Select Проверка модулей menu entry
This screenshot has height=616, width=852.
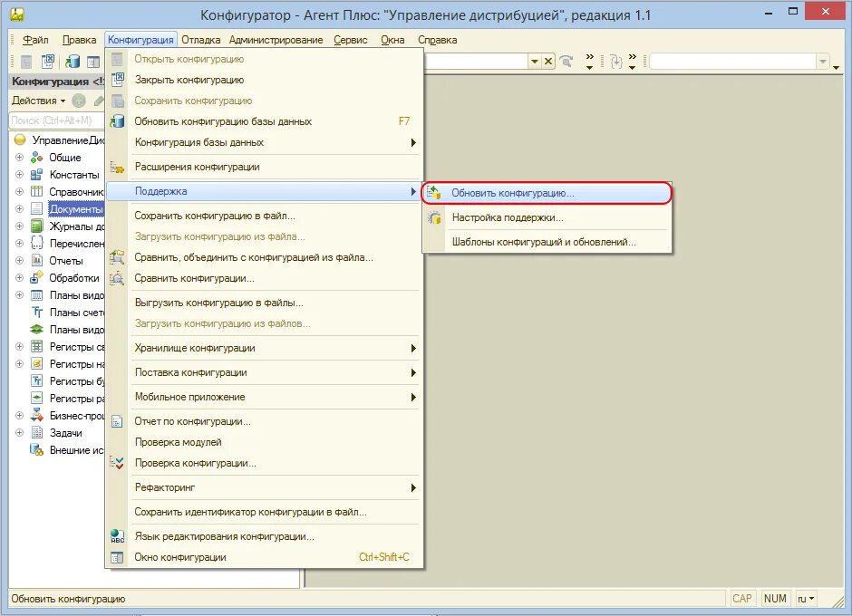(x=264, y=442)
